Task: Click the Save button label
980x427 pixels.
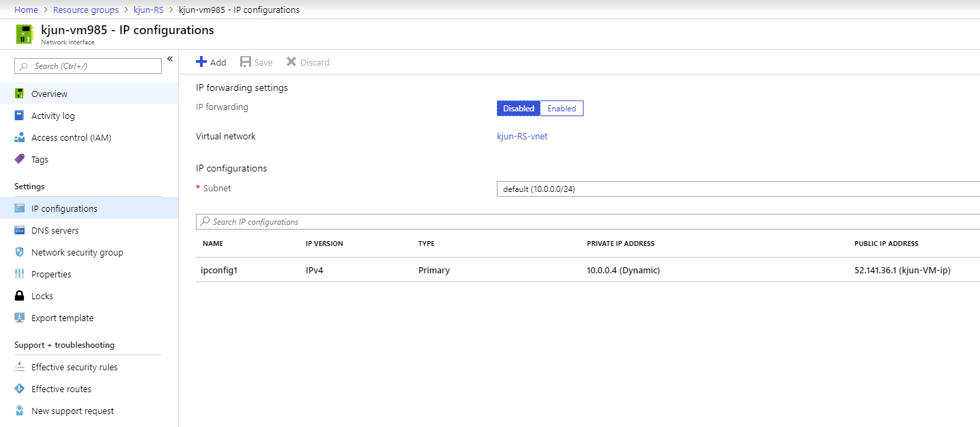Action: 263,62
